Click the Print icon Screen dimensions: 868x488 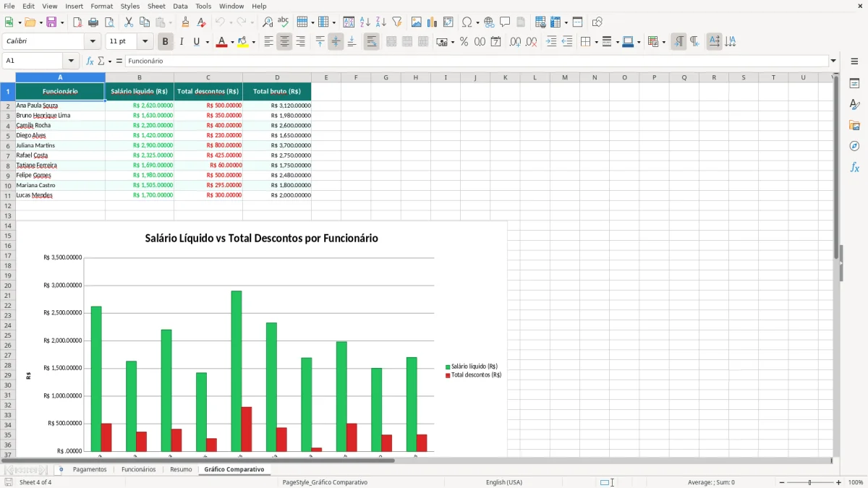coord(93,22)
